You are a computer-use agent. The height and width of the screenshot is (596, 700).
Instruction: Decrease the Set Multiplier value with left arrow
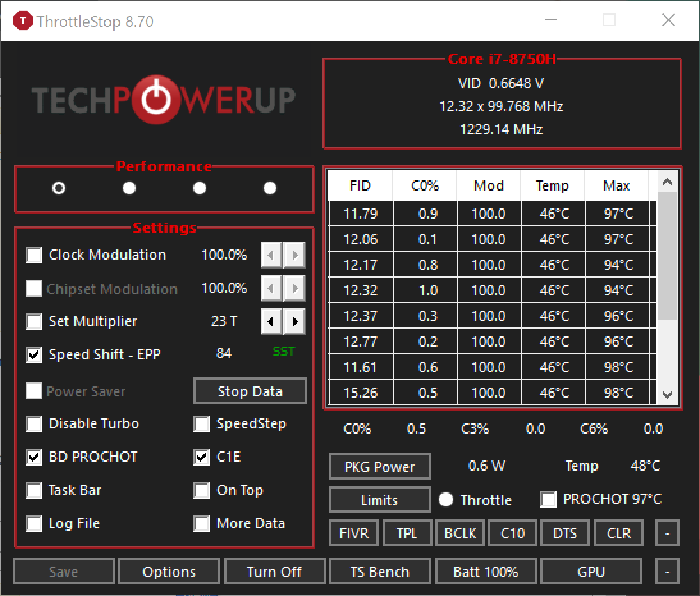point(271,322)
